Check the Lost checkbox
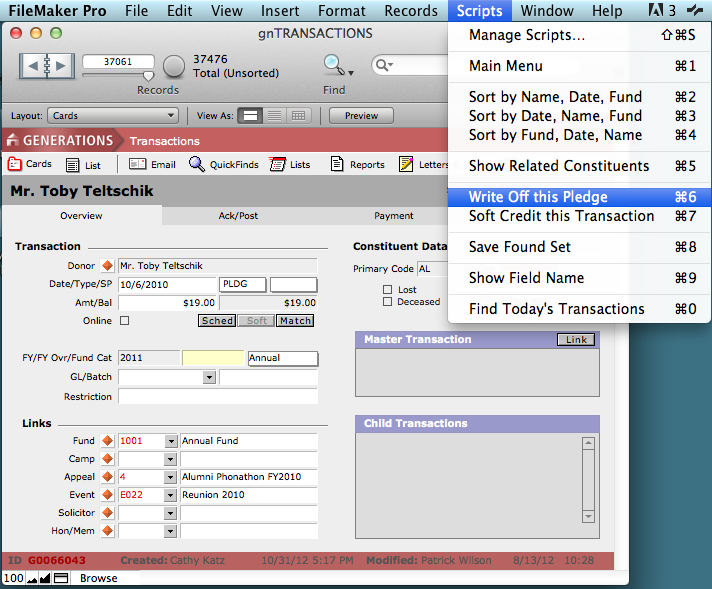 (388, 290)
